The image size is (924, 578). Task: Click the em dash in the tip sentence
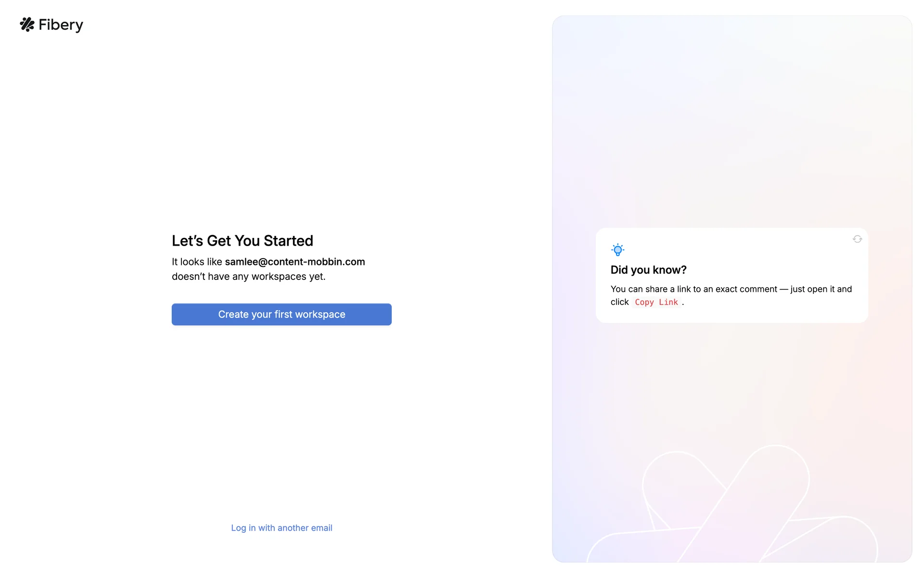[x=783, y=289]
